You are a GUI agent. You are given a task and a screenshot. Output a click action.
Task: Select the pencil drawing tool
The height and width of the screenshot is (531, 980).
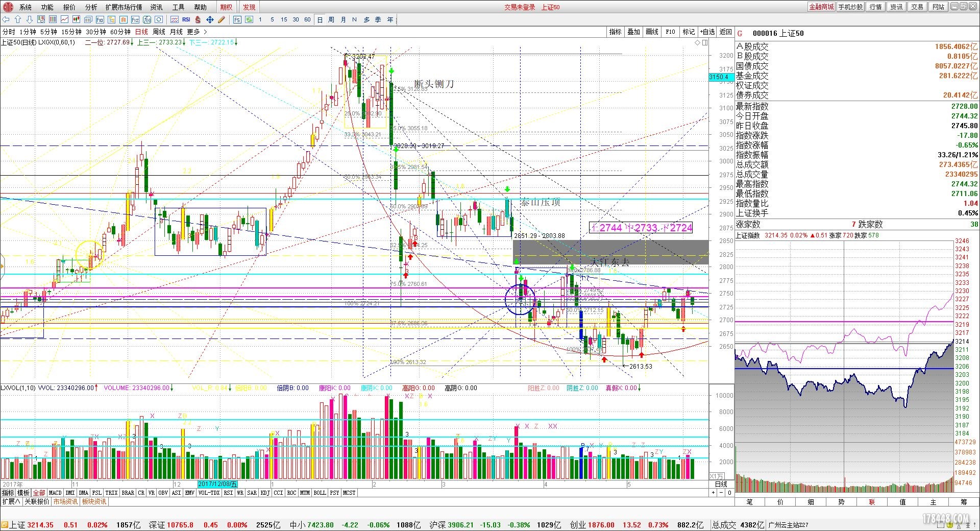click(x=222, y=19)
